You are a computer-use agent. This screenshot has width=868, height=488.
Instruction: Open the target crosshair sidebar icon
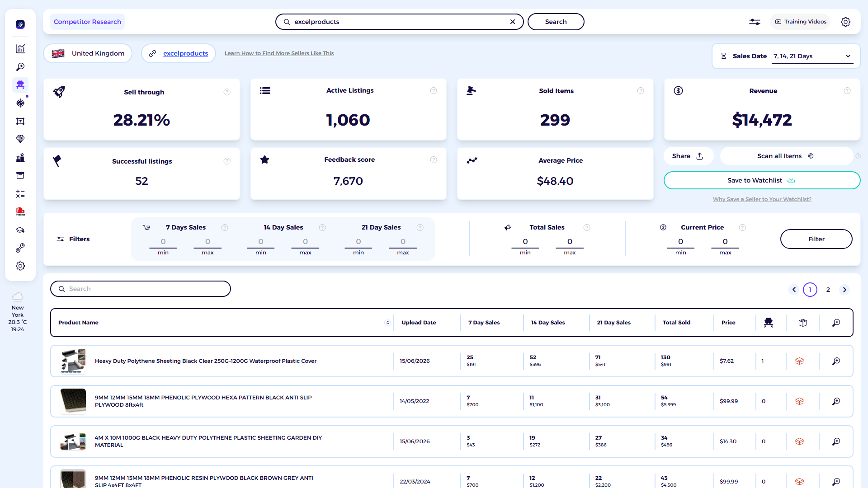click(20, 103)
